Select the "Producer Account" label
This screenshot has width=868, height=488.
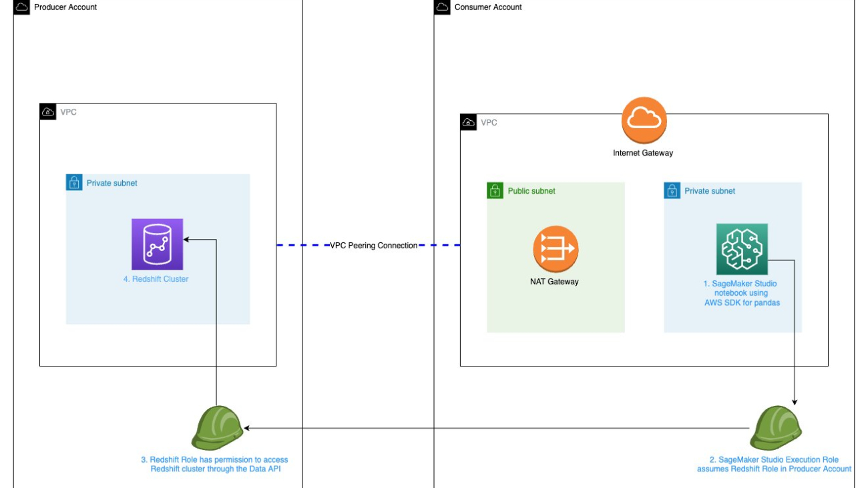coord(65,7)
